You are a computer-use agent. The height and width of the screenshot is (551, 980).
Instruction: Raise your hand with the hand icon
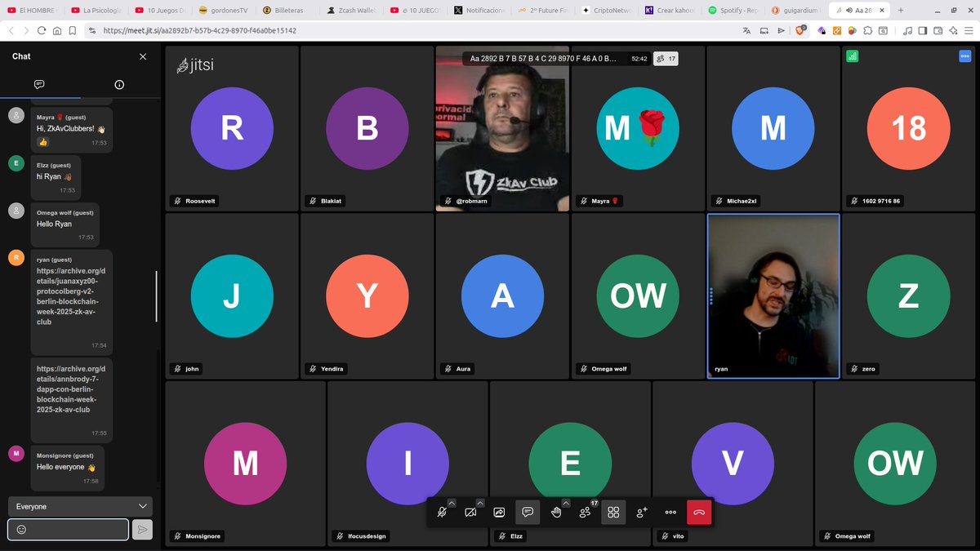(x=556, y=512)
